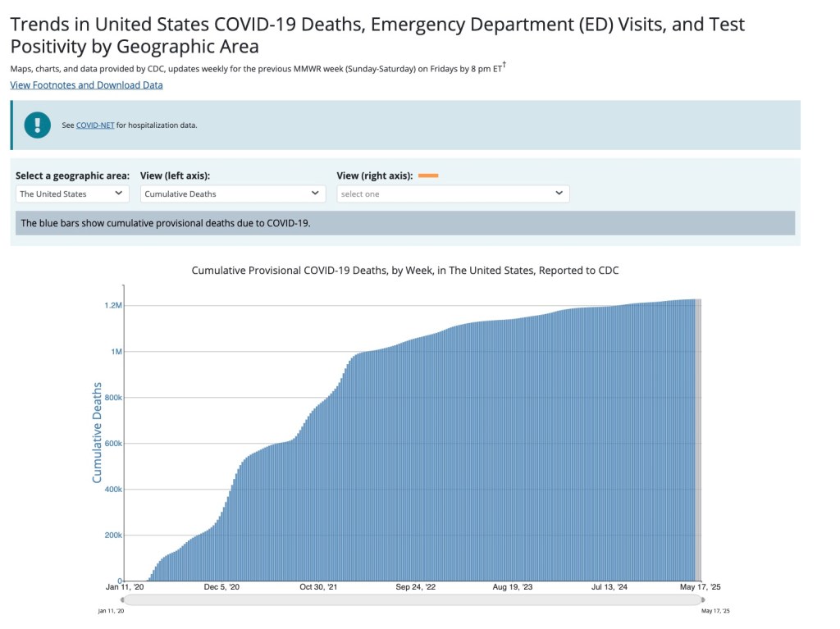
Task: Click the dagger footnote marker after 8 pm ET
Action: 504,66
